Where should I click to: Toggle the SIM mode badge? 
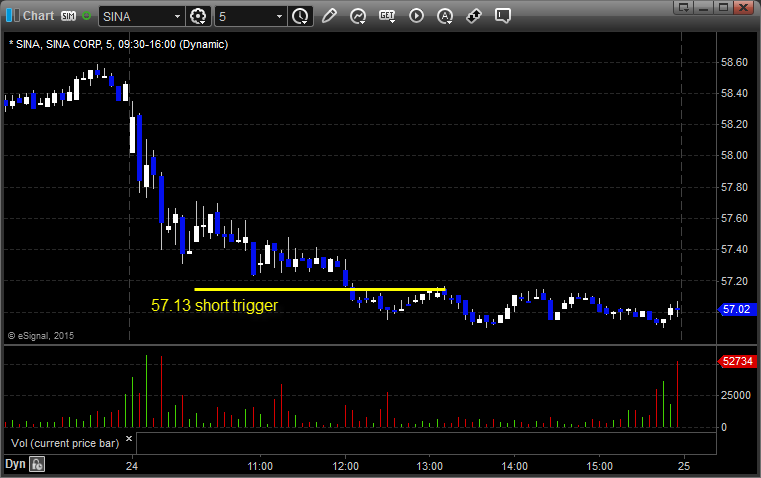69,16
